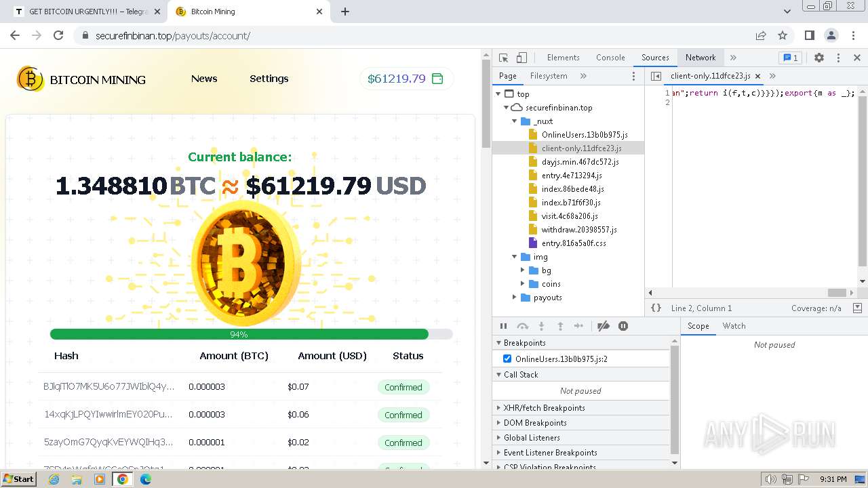The image size is (868, 488).
Task: Expand the payouts folder
Action: [515, 298]
